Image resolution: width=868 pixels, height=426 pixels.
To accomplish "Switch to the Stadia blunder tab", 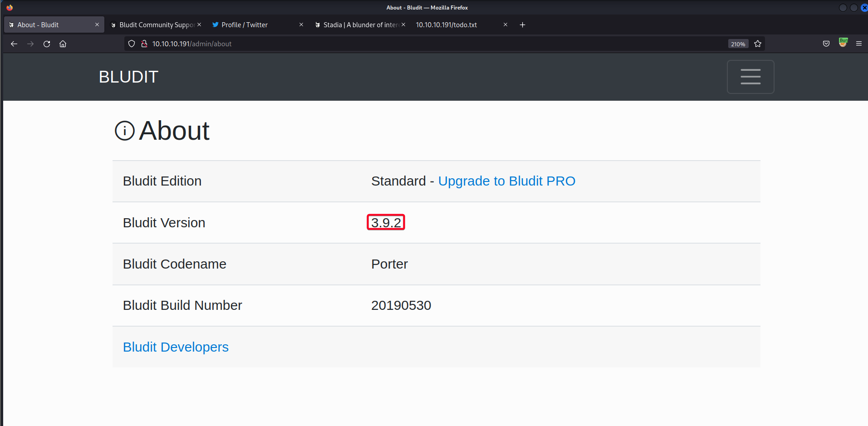I will coord(360,25).
